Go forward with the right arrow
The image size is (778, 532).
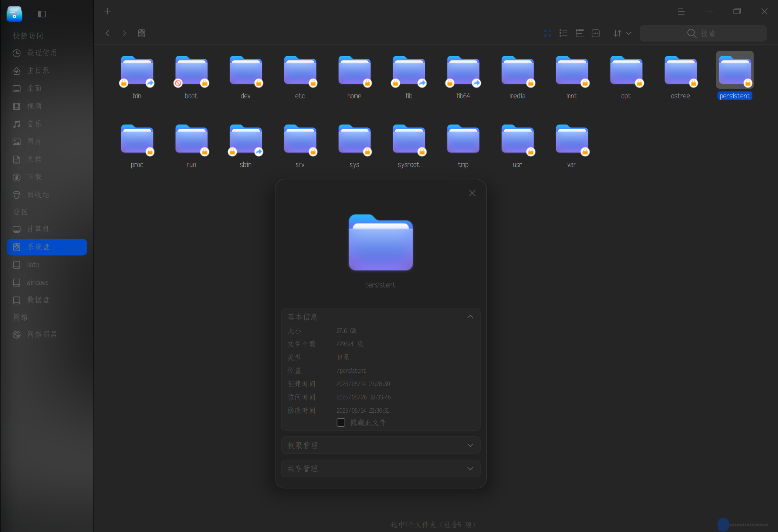124,33
